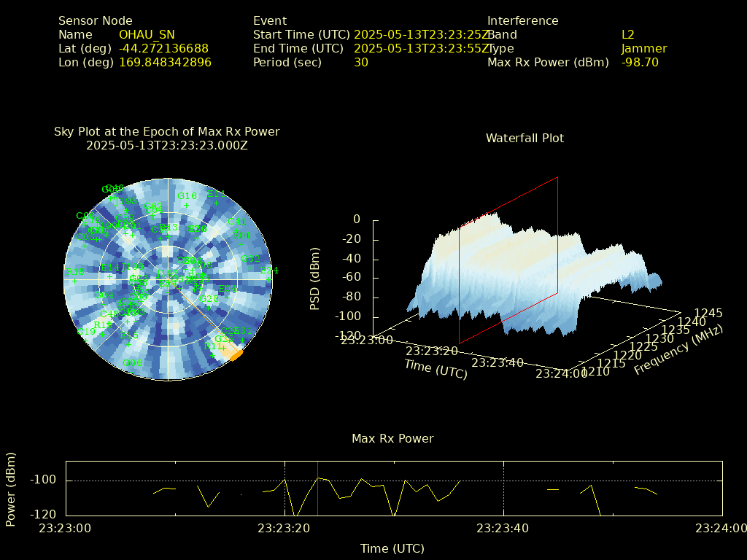Click the G06 satellite marker
Viewport: 747px width, 560px height.
[131, 371]
